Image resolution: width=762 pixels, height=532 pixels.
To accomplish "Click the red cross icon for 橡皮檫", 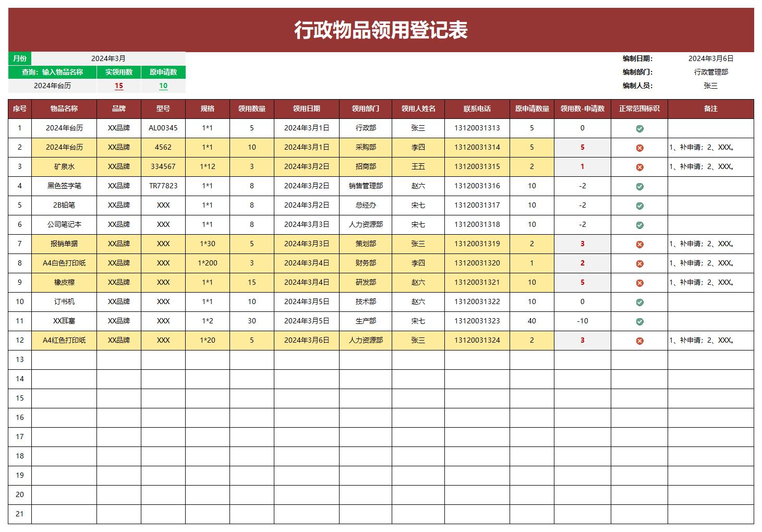I will click(639, 283).
